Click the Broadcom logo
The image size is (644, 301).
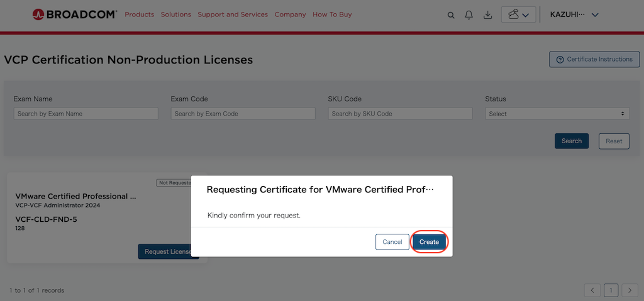pos(75,14)
